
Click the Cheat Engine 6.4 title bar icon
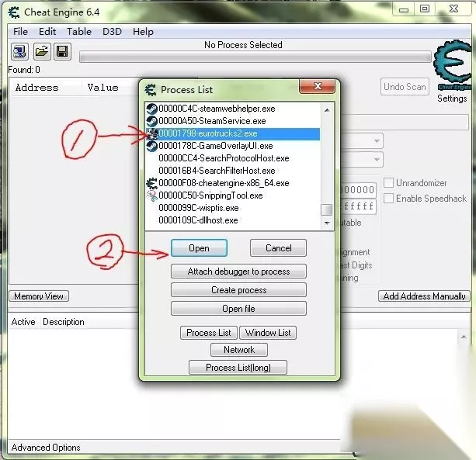point(14,12)
